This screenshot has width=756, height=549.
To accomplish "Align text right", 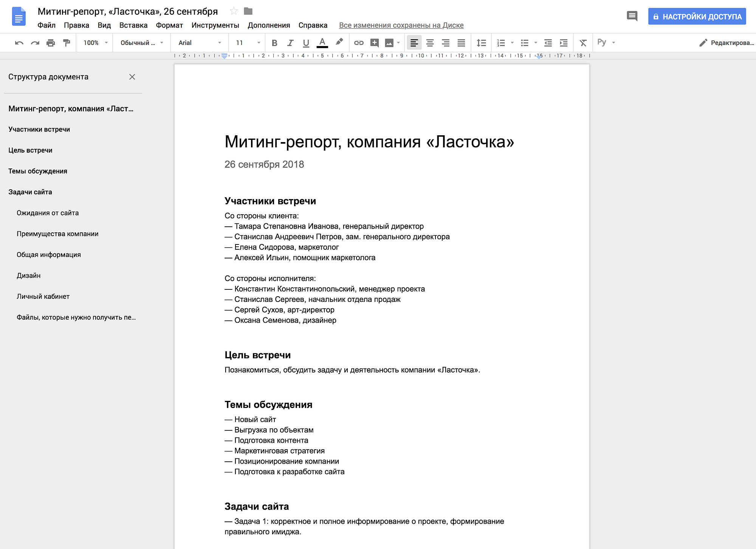I will (446, 43).
